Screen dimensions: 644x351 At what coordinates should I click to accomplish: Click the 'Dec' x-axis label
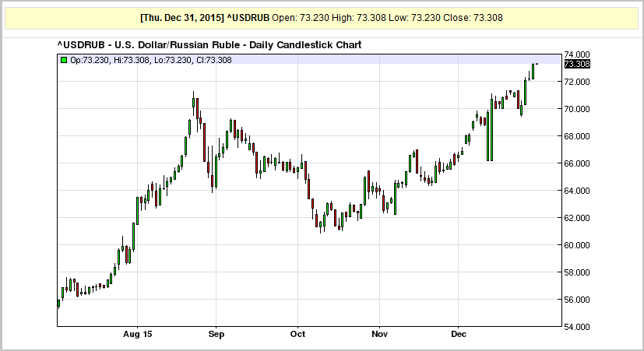point(459,334)
